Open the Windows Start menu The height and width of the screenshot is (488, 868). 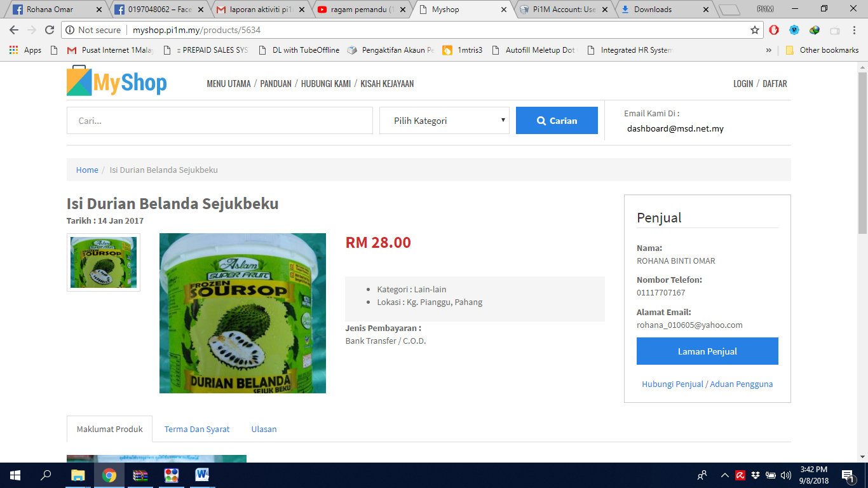point(15,475)
